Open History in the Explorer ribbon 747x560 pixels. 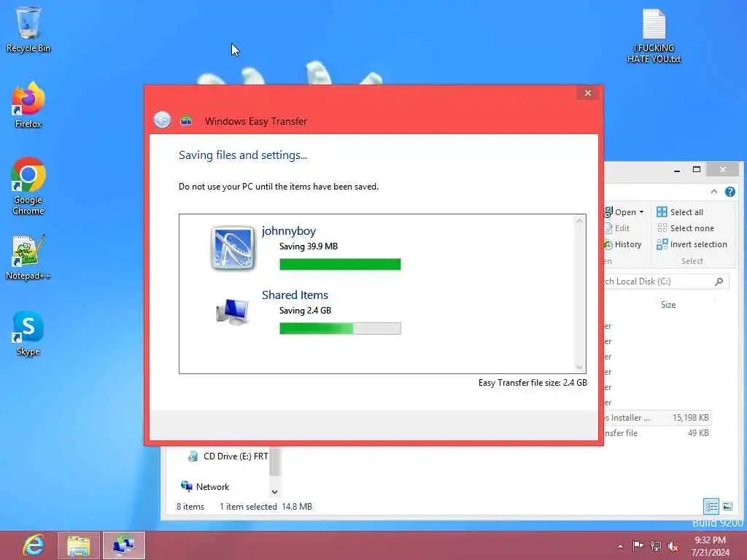tap(623, 244)
